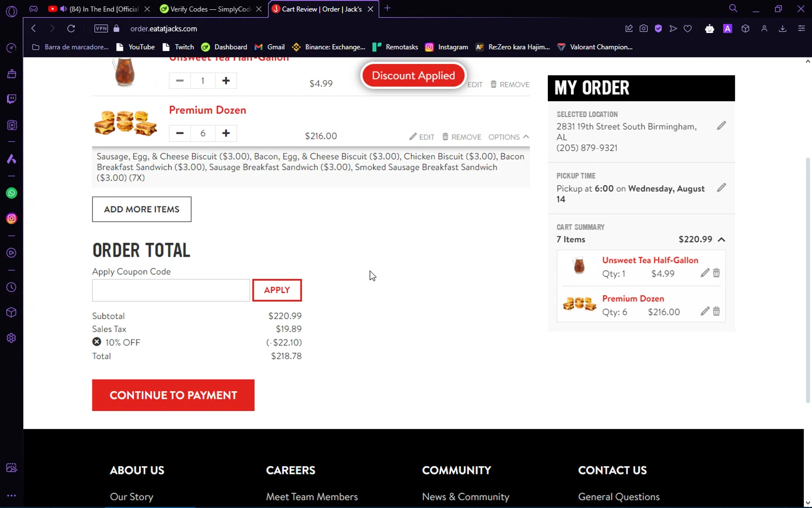Open Dashboard bookmark

[224, 47]
